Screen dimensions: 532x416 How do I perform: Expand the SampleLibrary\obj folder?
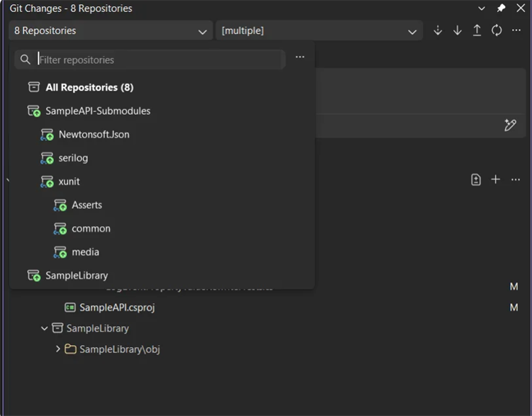coord(57,349)
